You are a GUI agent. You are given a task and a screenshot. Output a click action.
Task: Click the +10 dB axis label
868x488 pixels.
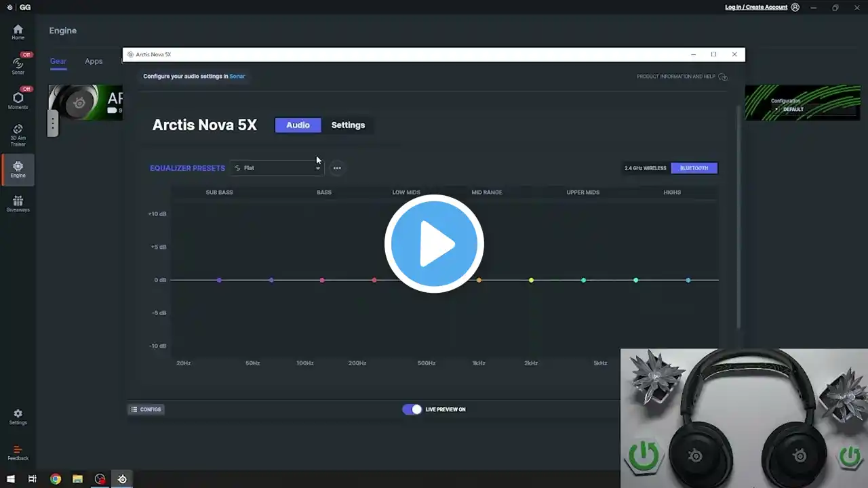coord(157,214)
